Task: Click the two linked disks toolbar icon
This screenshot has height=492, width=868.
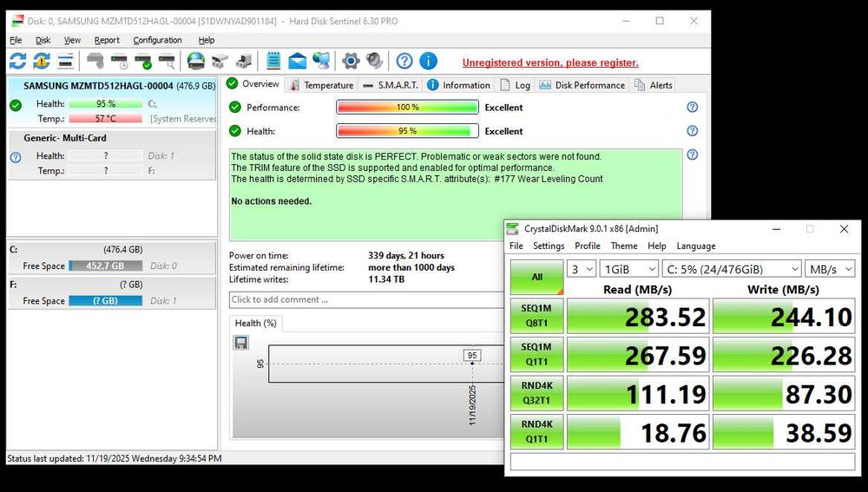Action: click(220, 61)
